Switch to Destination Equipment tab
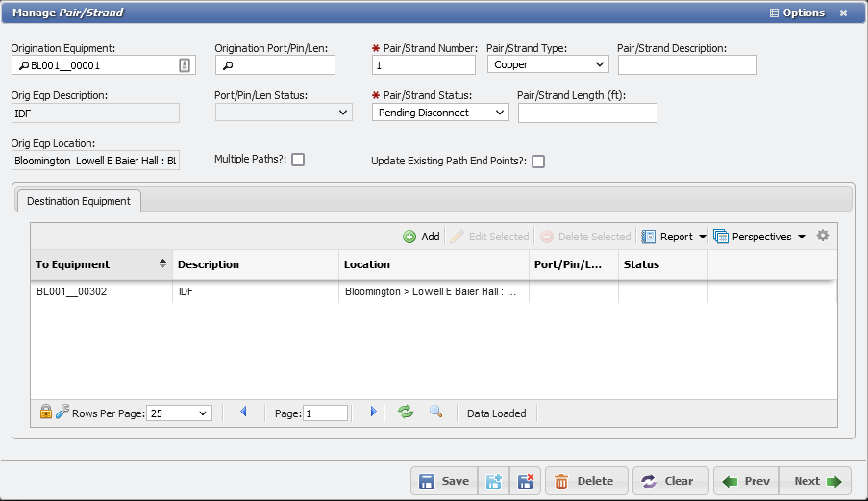 pyautogui.click(x=80, y=201)
